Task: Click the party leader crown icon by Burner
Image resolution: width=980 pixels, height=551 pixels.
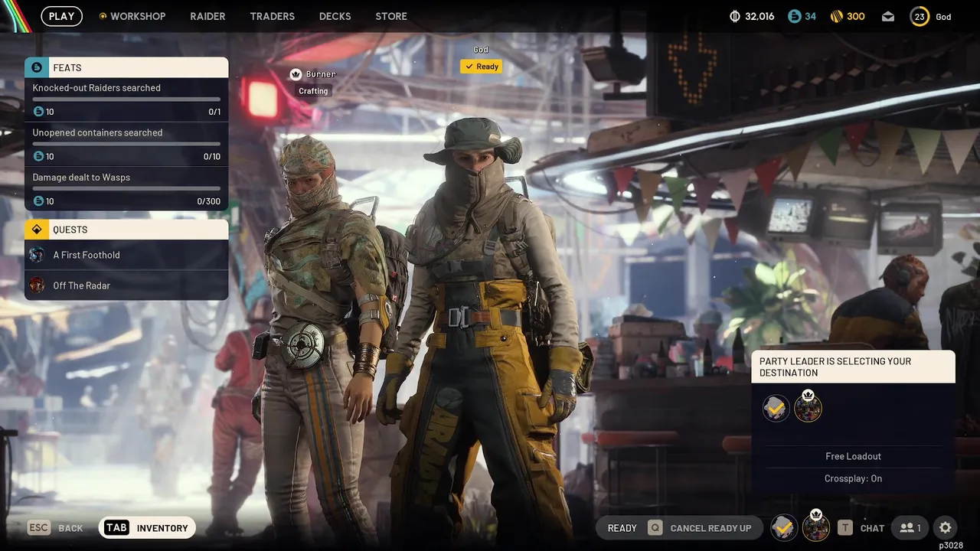Action: tap(296, 74)
